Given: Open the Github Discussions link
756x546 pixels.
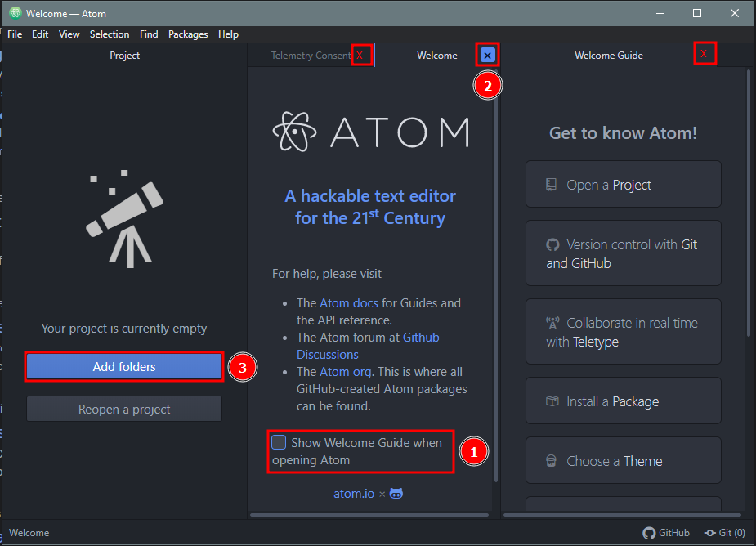Looking at the screenshot, I should [x=368, y=346].
